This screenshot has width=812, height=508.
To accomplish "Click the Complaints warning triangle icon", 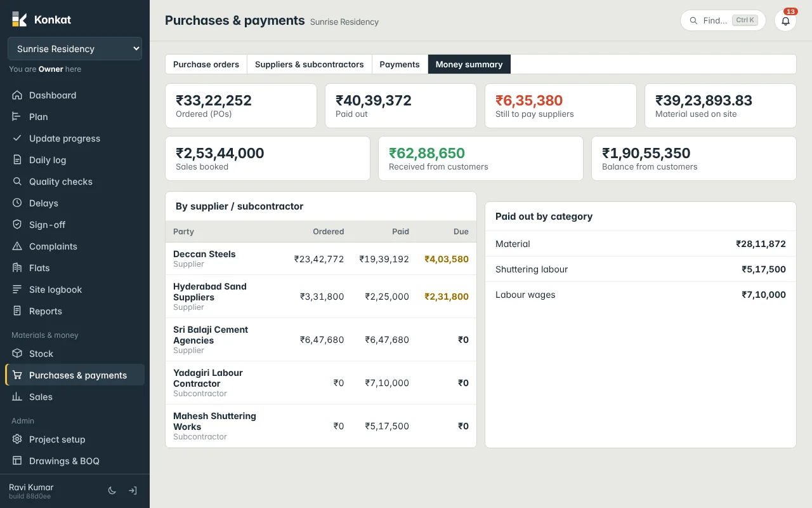I will 17,246.
